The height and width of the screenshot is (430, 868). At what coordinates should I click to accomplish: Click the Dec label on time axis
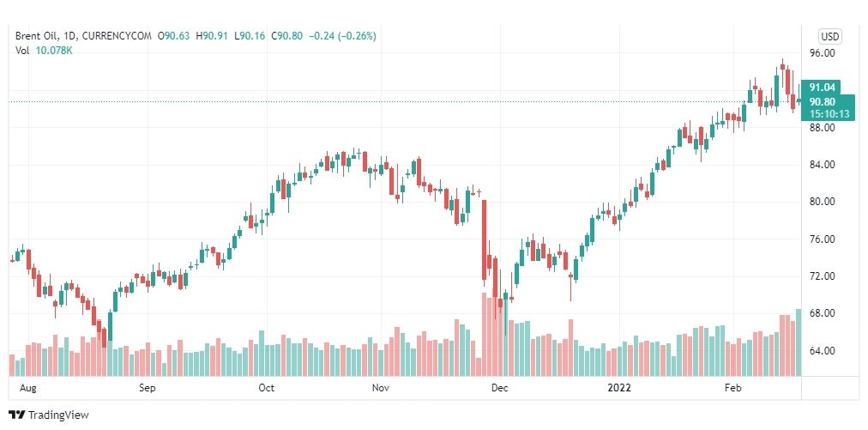500,388
